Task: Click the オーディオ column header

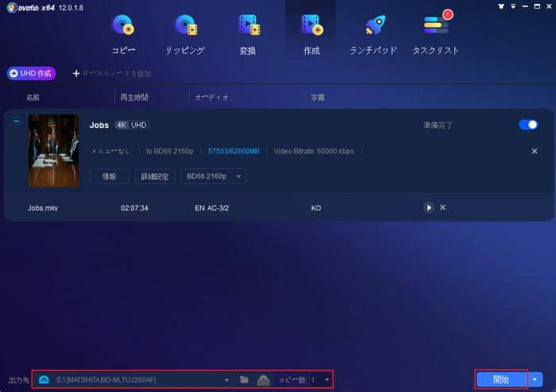Action: [x=212, y=98]
